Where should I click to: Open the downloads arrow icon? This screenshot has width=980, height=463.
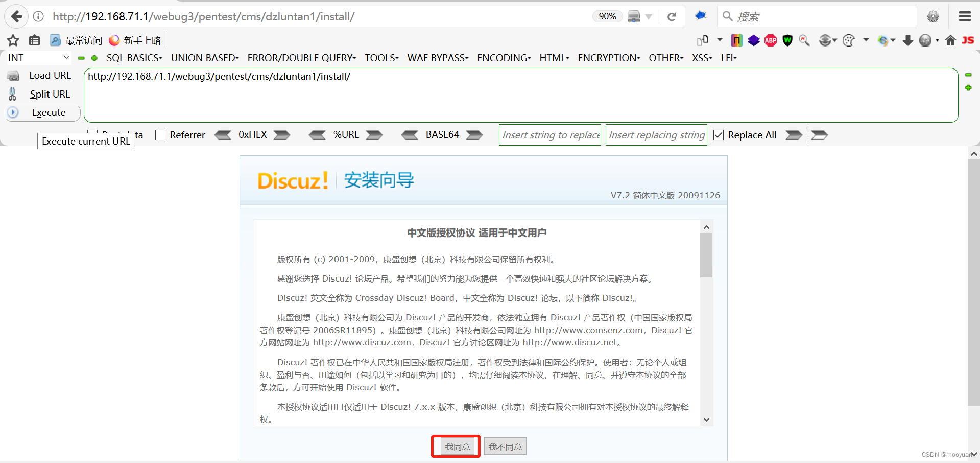click(908, 40)
